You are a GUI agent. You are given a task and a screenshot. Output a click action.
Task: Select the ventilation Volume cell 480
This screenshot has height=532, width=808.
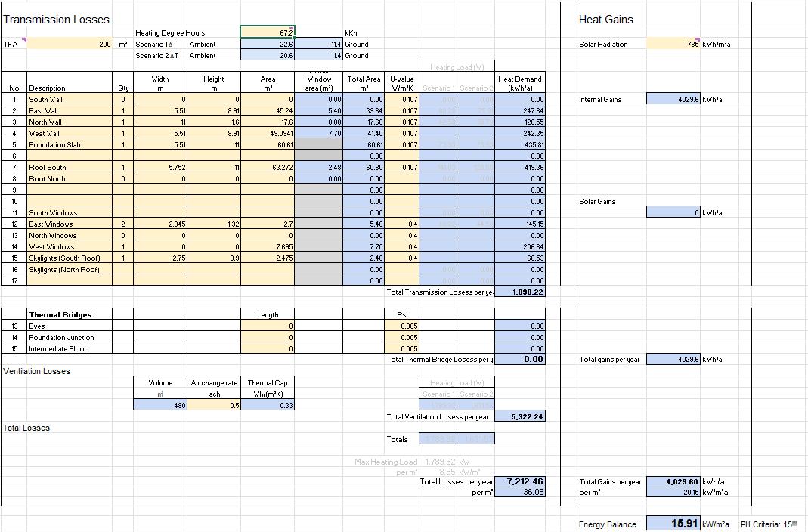coord(160,405)
